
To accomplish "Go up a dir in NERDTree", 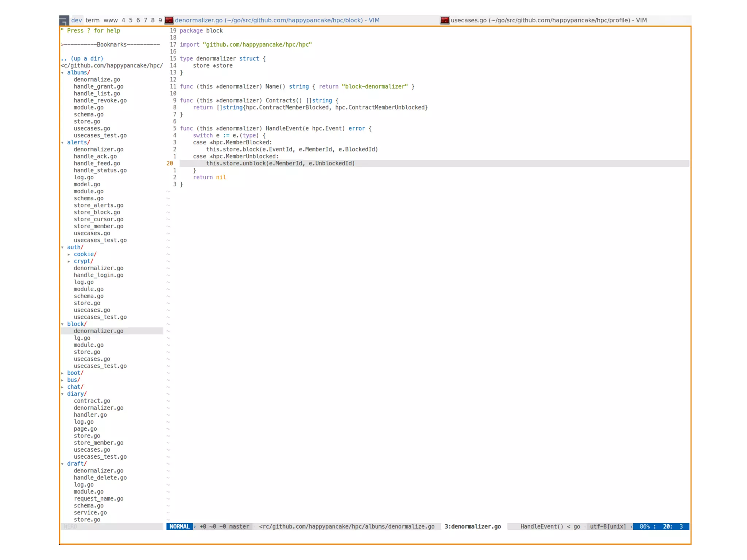I will 82,59.
